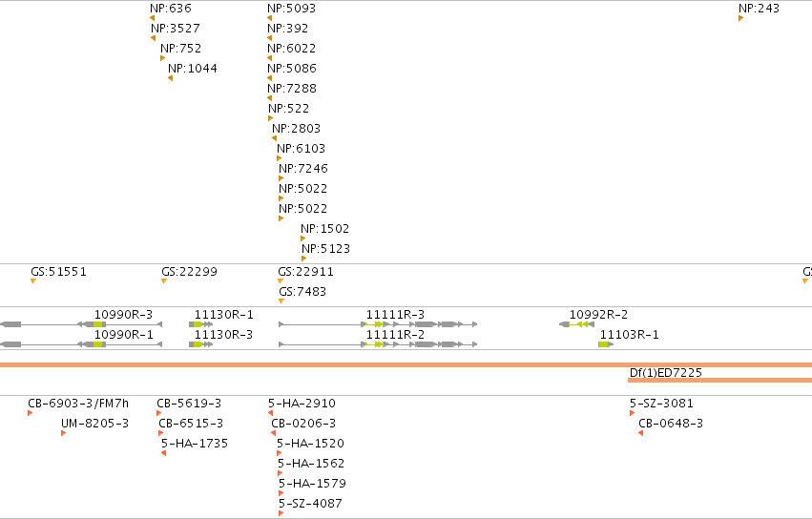
Task: Click the red triangle under 5-SZ-4087
Action: [x=281, y=513]
